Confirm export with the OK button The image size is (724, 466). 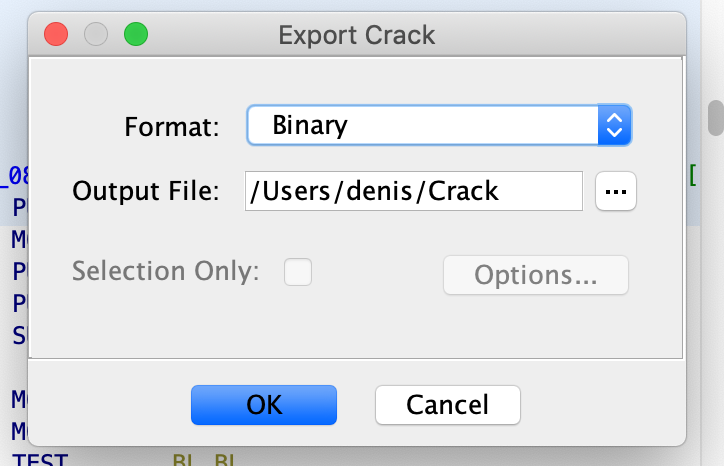pos(264,405)
